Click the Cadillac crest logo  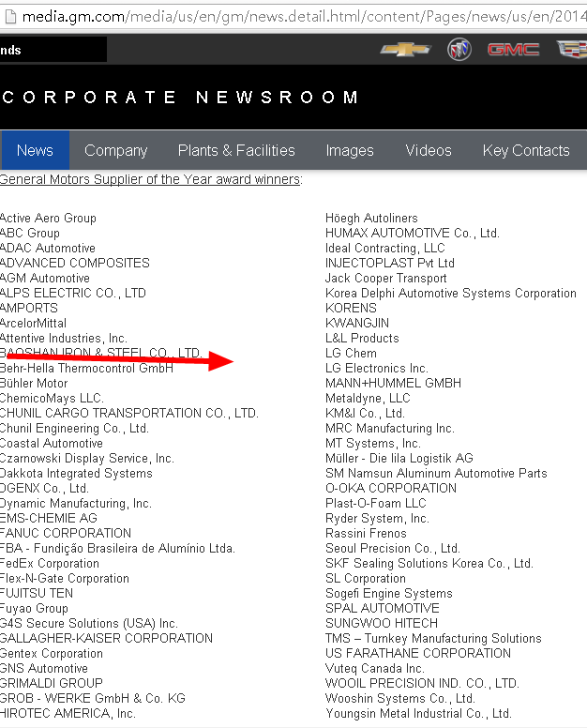click(x=572, y=49)
